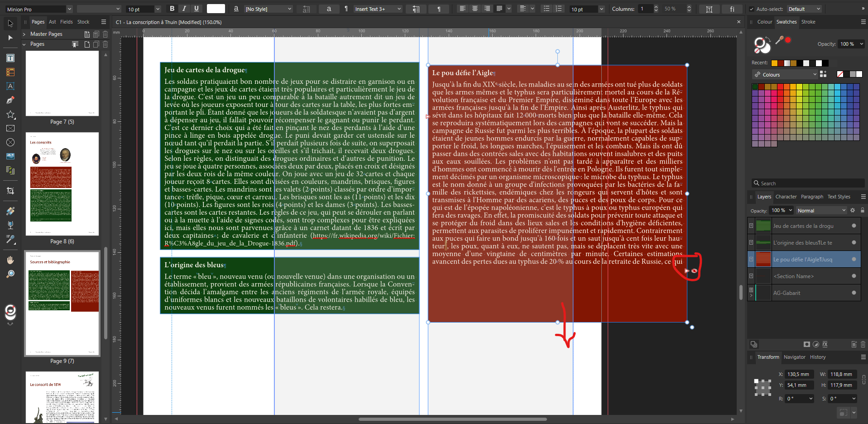Screen dimensions: 868x424
Task: Select the Zoom tool
Action: pyautogui.click(x=10, y=274)
